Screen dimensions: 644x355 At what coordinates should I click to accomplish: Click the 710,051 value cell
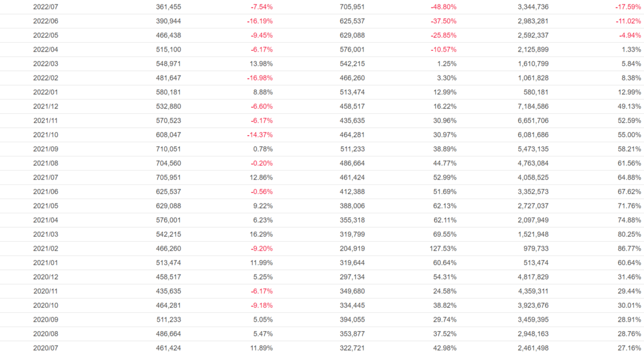pos(168,149)
